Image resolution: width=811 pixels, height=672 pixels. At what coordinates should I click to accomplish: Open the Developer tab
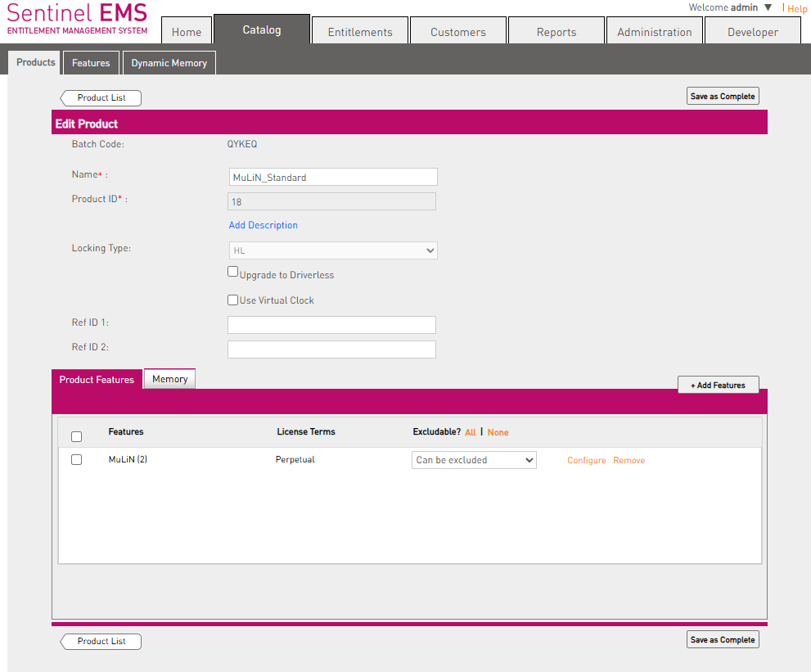click(x=753, y=30)
